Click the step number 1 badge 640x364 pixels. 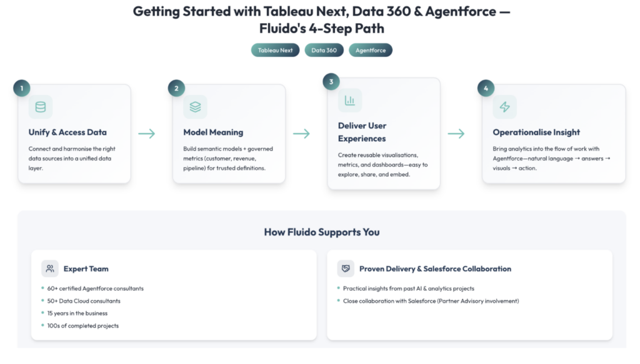pos(22,88)
